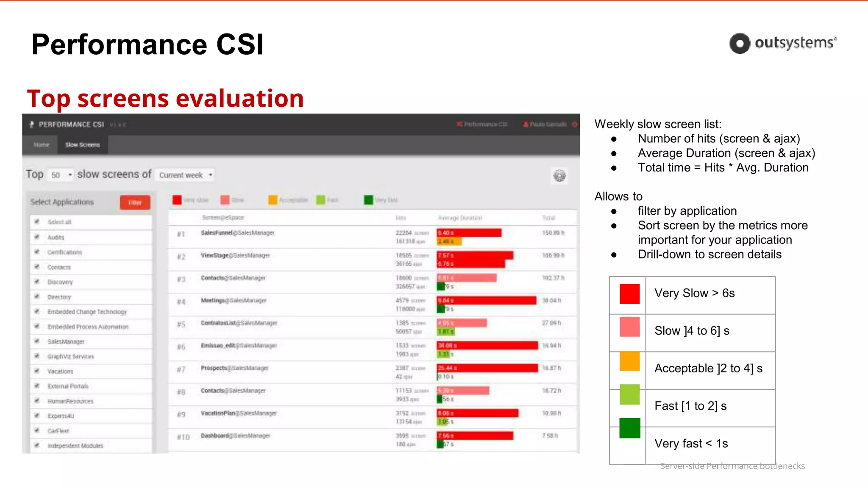This screenshot has width=868, height=488.
Task: Open Emissao_edit@SalesManager screen details
Action: coord(239,346)
